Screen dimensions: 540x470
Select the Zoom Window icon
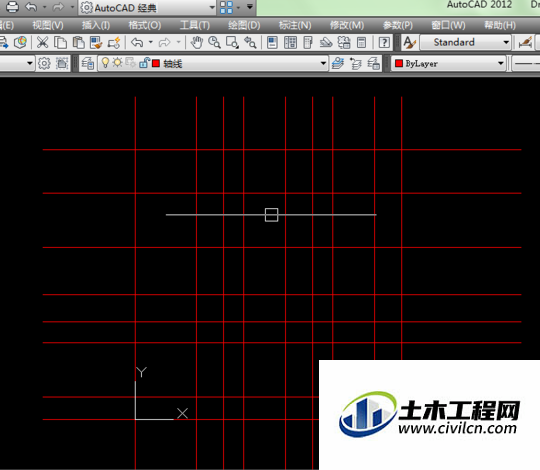pos(232,43)
